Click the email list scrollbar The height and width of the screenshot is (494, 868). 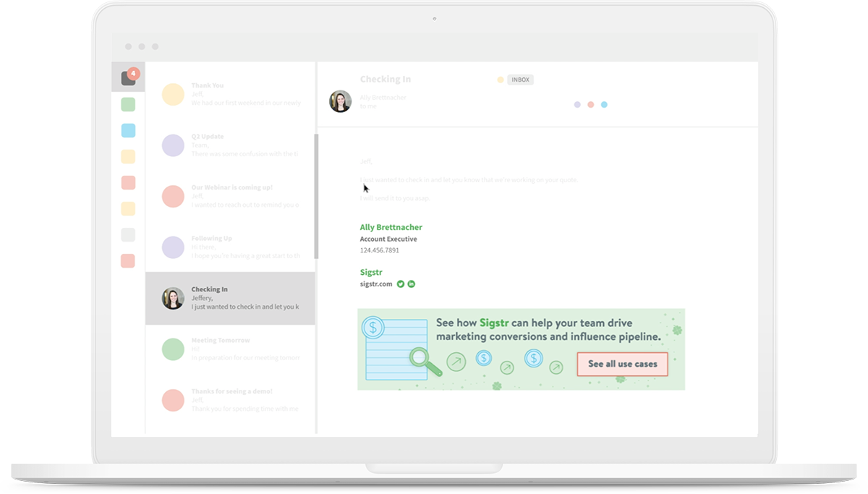coord(316,197)
